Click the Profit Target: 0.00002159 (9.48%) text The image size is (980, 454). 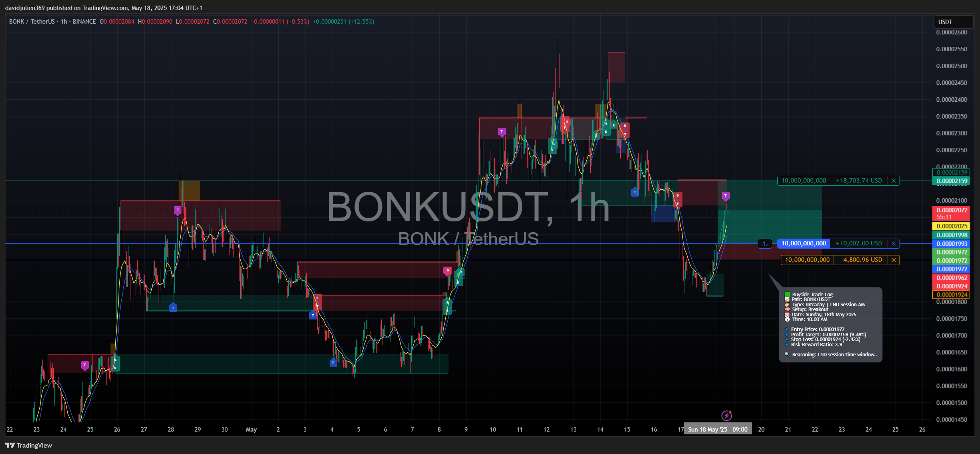pyautogui.click(x=828, y=335)
